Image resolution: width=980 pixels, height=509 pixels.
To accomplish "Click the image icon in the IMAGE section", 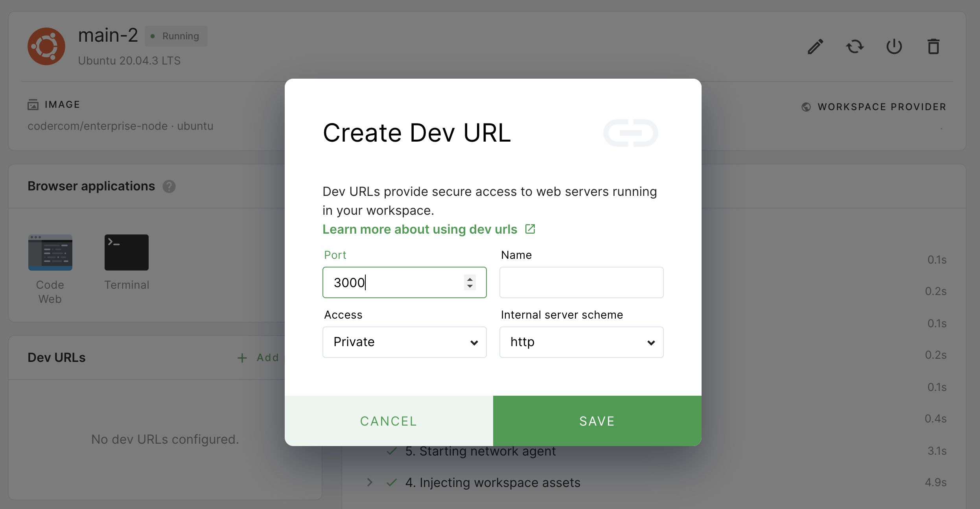I will tap(33, 104).
